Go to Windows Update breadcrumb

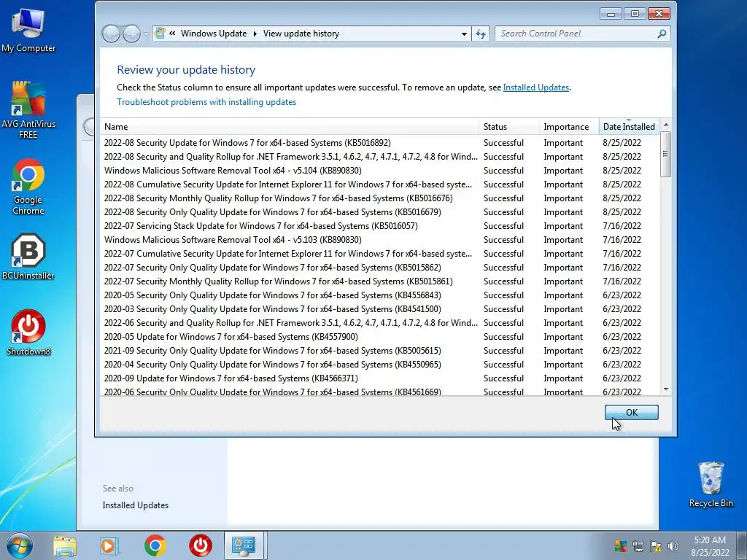214,34
